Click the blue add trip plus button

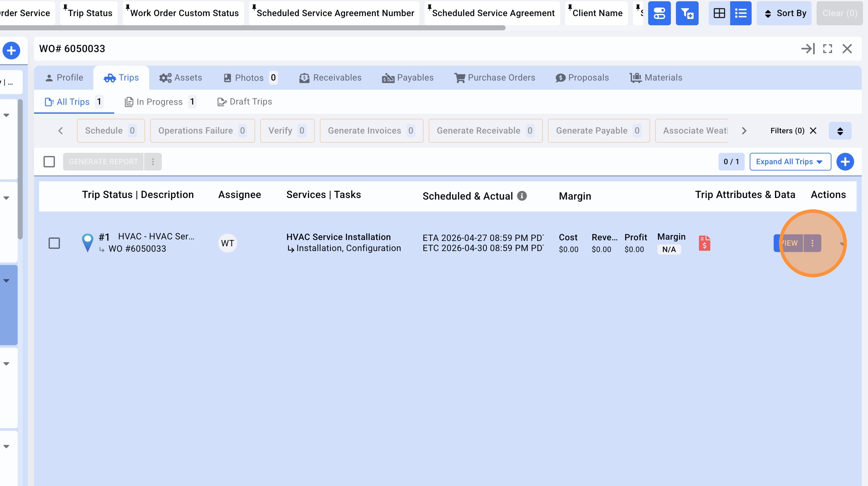(x=845, y=162)
